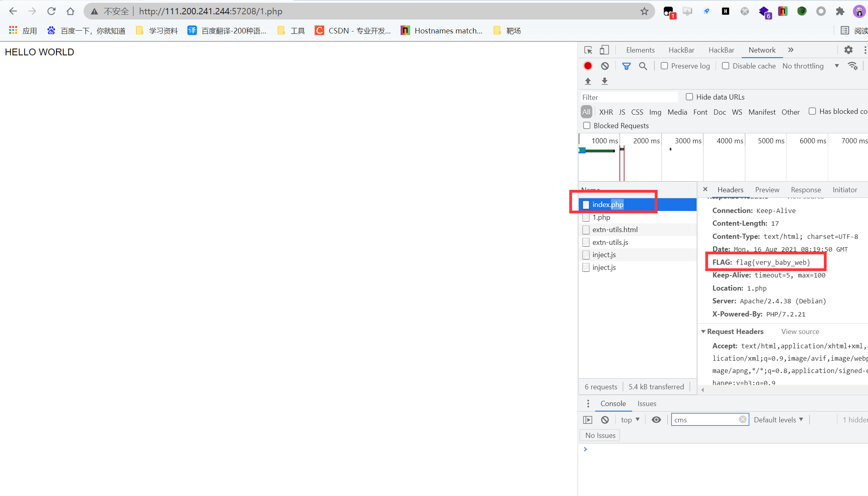Clear the network log with the clear icon
868x496 pixels.
(x=605, y=66)
